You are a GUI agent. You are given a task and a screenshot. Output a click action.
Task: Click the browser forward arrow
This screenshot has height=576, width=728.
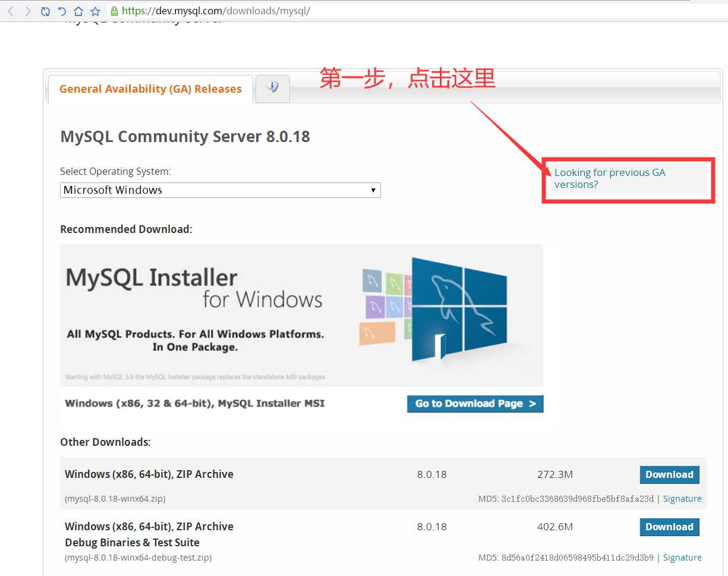(27, 11)
